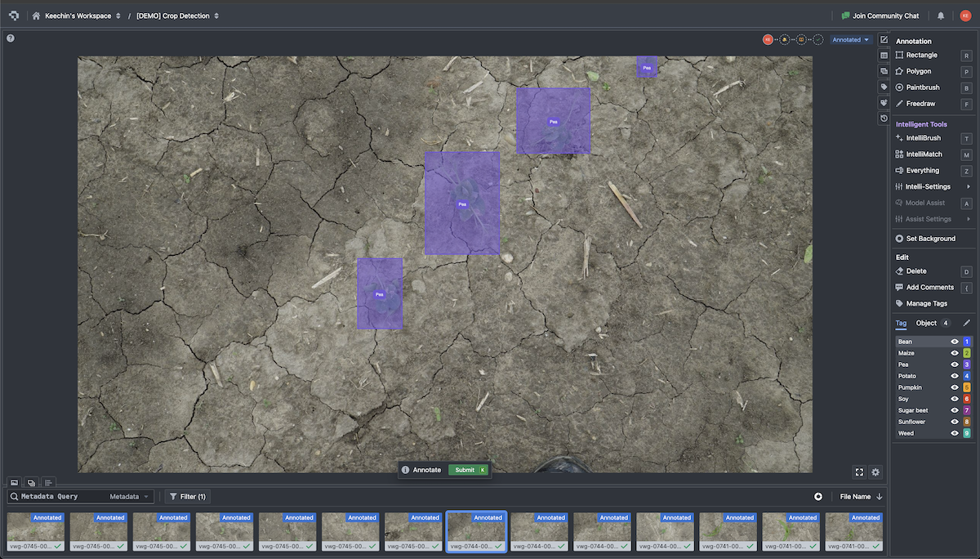Open the Annotated status dropdown
980x559 pixels.
[x=849, y=38]
